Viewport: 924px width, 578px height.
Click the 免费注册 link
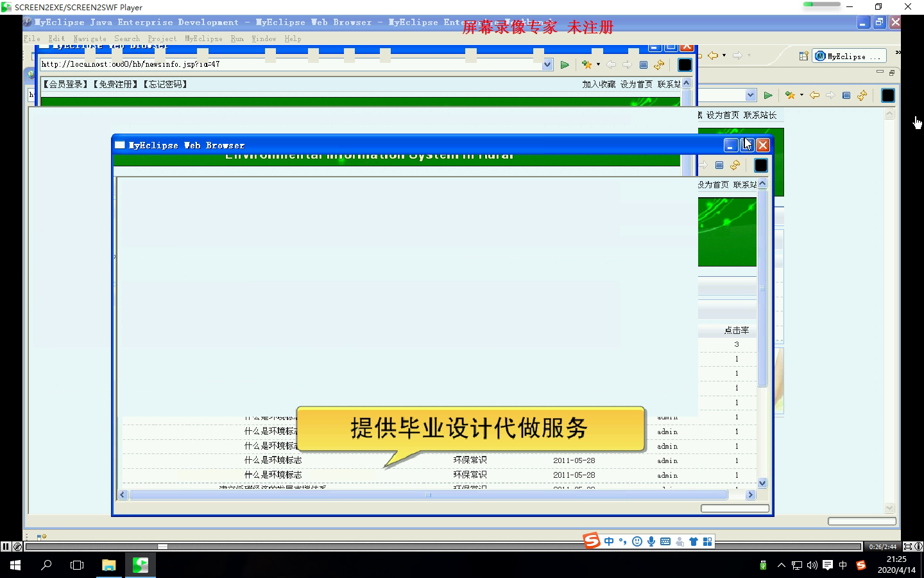coord(116,84)
